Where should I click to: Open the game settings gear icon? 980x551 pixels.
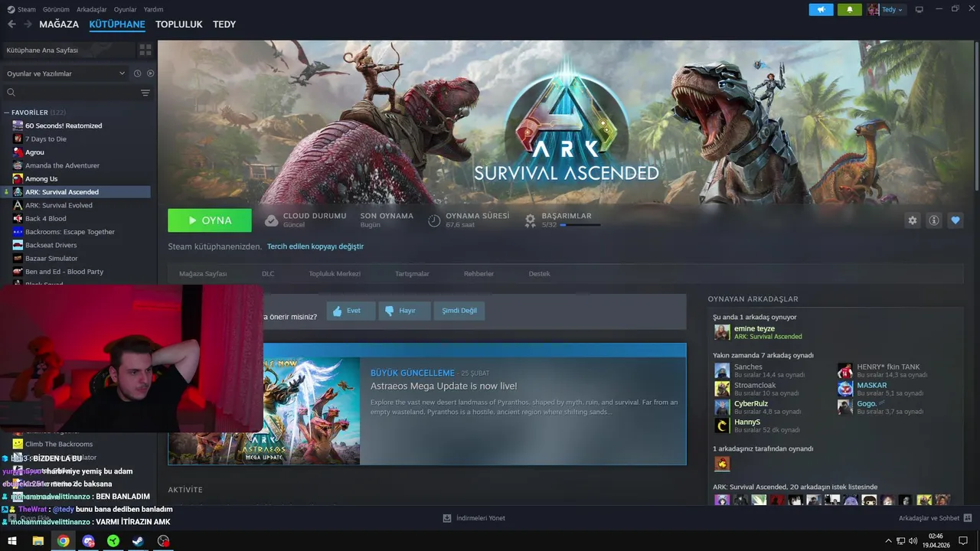(x=912, y=220)
